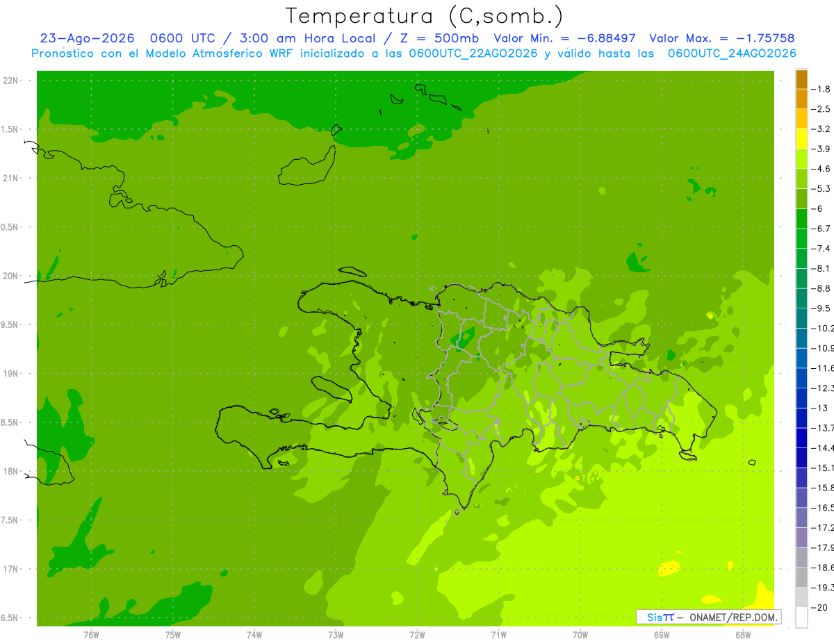Screen dimensions: 834x644
Task: Pick the dark orange swatch above -1.8
Action: click(x=801, y=79)
